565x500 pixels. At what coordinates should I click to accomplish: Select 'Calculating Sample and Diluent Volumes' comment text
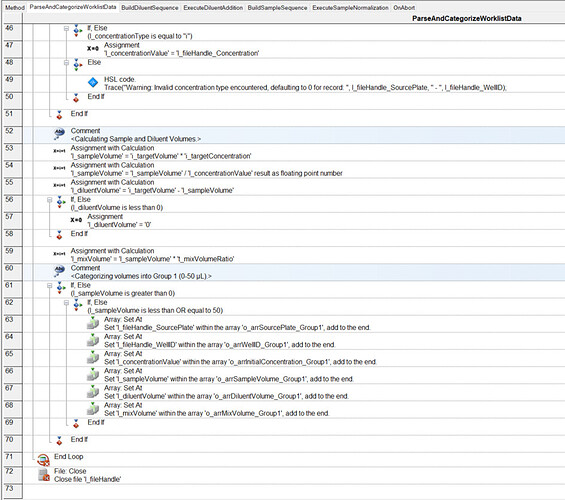[136, 139]
